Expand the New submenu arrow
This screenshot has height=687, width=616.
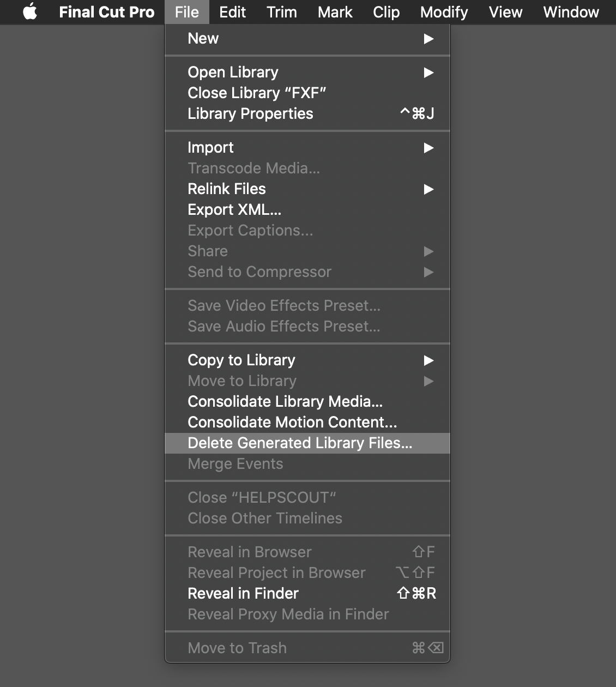[428, 39]
